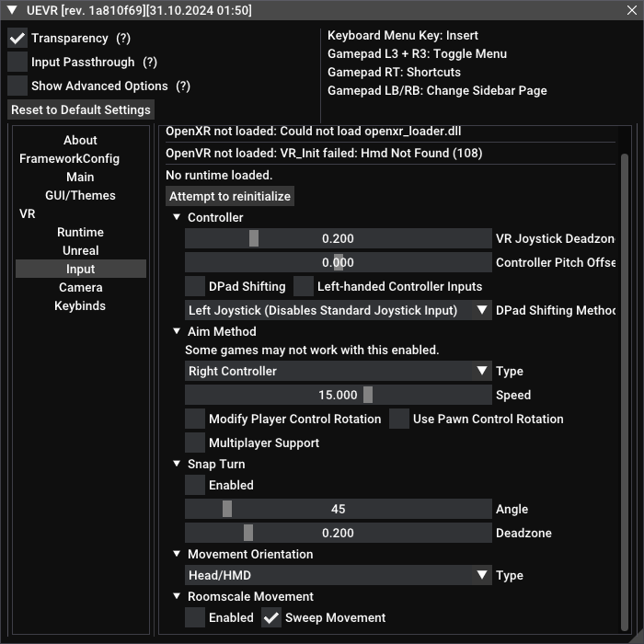Click 'Keyboard Menu Key: Insert' text
This screenshot has height=644, width=644.
[x=403, y=35]
